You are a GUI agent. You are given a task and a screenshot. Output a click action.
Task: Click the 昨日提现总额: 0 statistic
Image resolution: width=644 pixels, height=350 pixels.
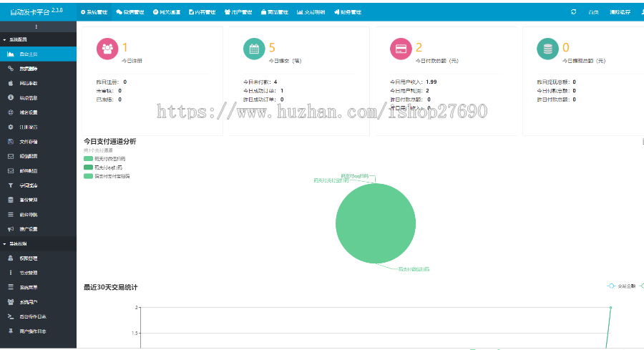click(556, 82)
